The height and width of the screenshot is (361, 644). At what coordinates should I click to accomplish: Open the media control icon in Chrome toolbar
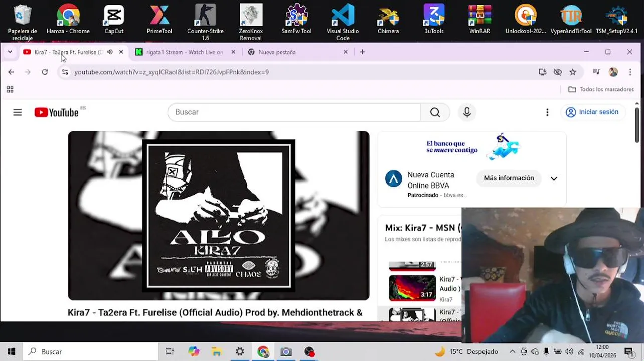tap(596, 72)
